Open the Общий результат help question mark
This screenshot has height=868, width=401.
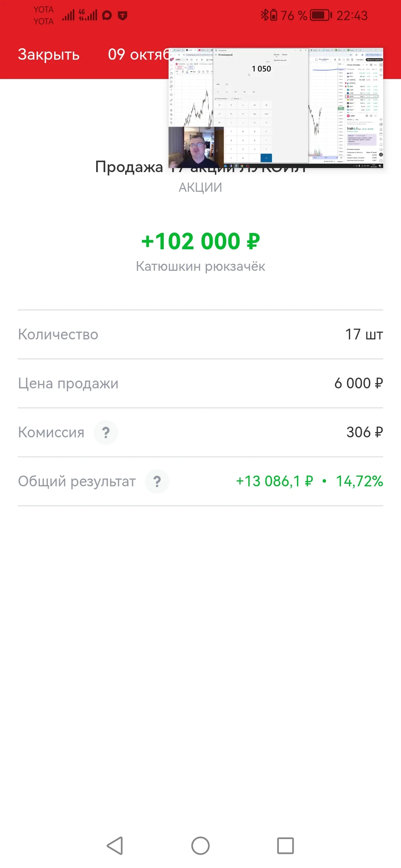point(157,481)
